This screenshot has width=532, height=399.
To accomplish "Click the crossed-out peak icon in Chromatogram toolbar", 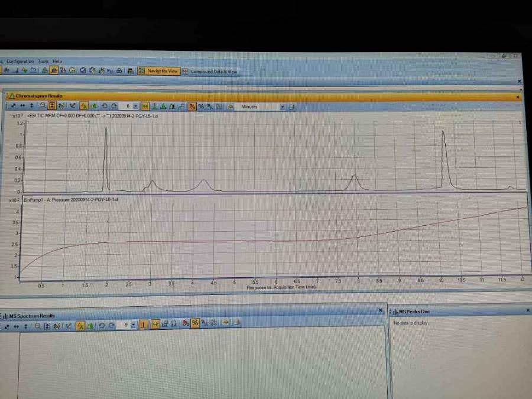I will [172, 106].
